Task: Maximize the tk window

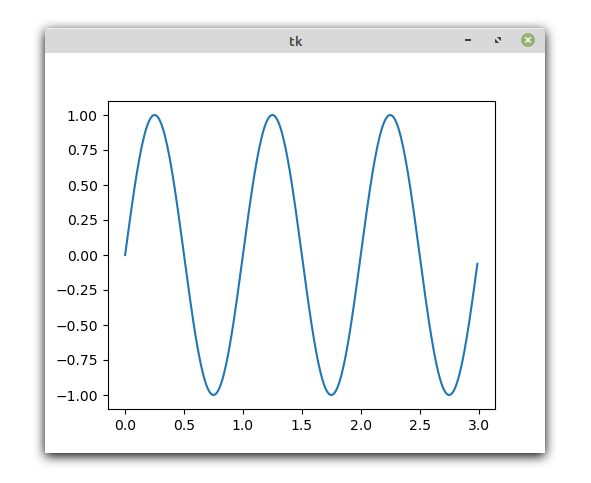Action: [498, 40]
